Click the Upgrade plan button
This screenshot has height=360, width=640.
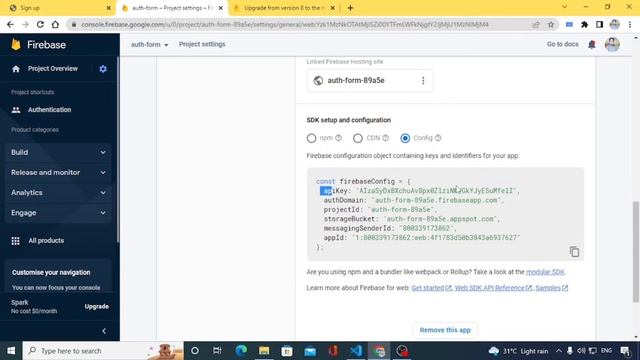(x=97, y=307)
